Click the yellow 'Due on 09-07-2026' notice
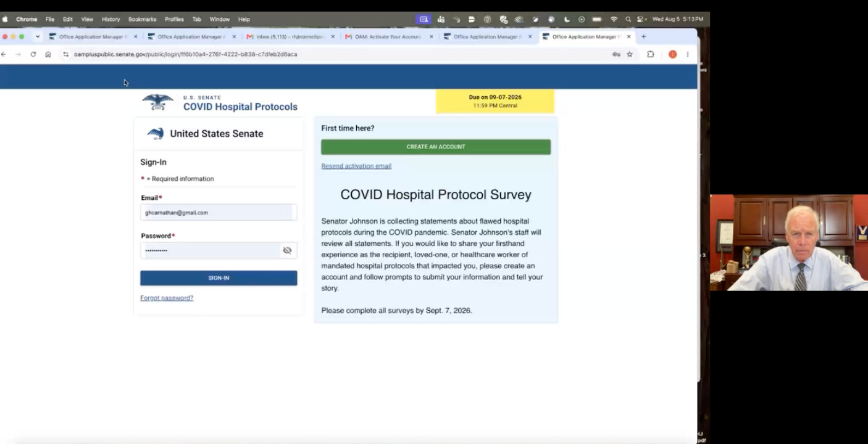 point(495,101)
